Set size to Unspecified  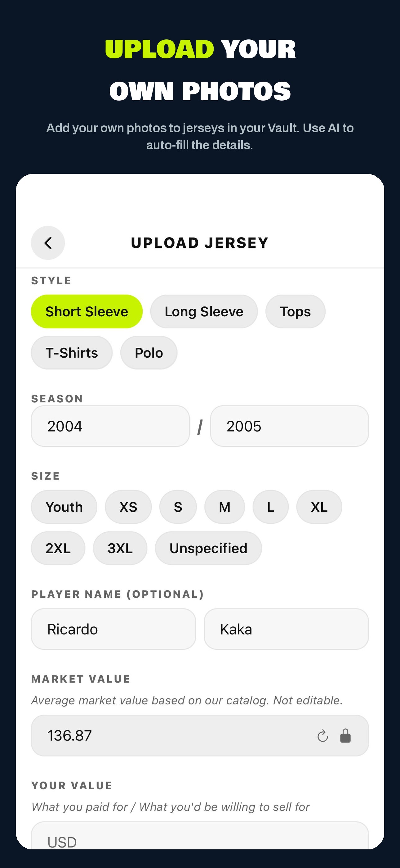(208, 548)
